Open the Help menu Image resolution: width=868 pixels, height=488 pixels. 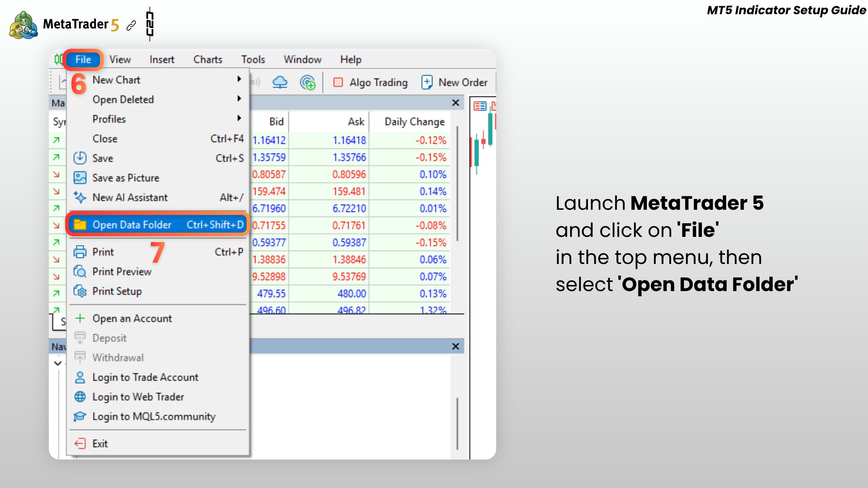pyautogui.click(x=351, y=60)
